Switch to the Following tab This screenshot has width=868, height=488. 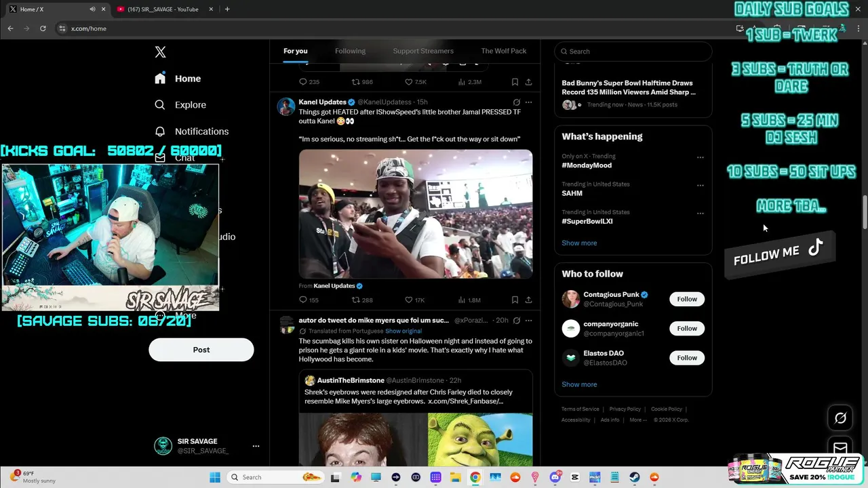coord(350,51)
